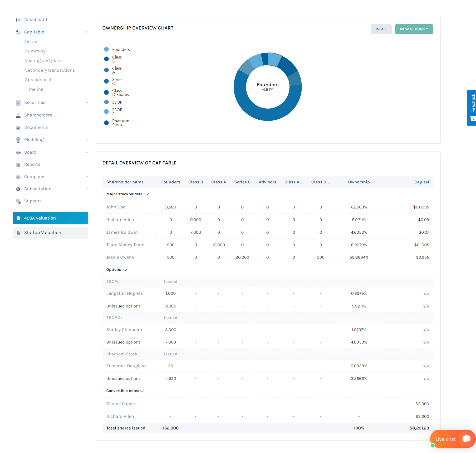Open Jessie Owens shareholder link
Image resolution: width=476 pixels, height=453 pixels.
click(x=120, y=257)
